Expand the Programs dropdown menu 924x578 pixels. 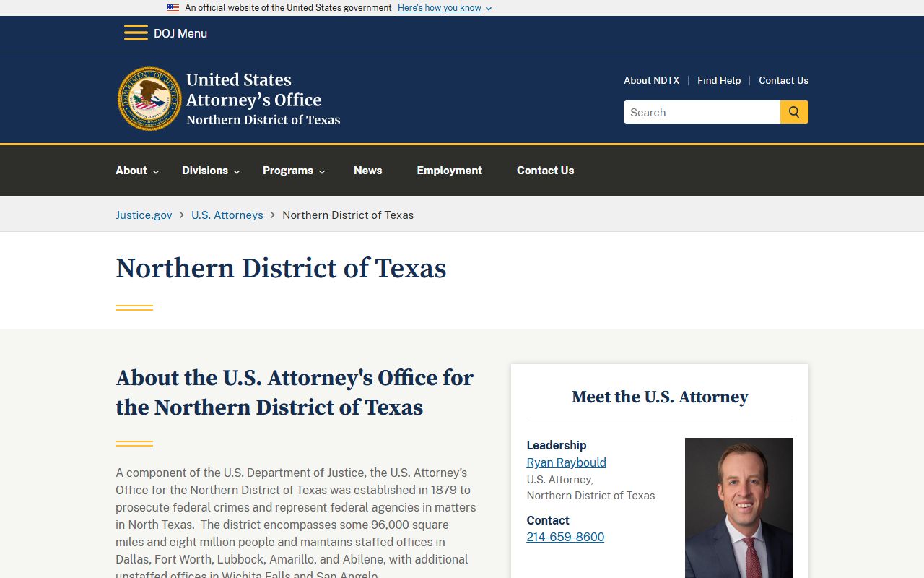point(294,171)
